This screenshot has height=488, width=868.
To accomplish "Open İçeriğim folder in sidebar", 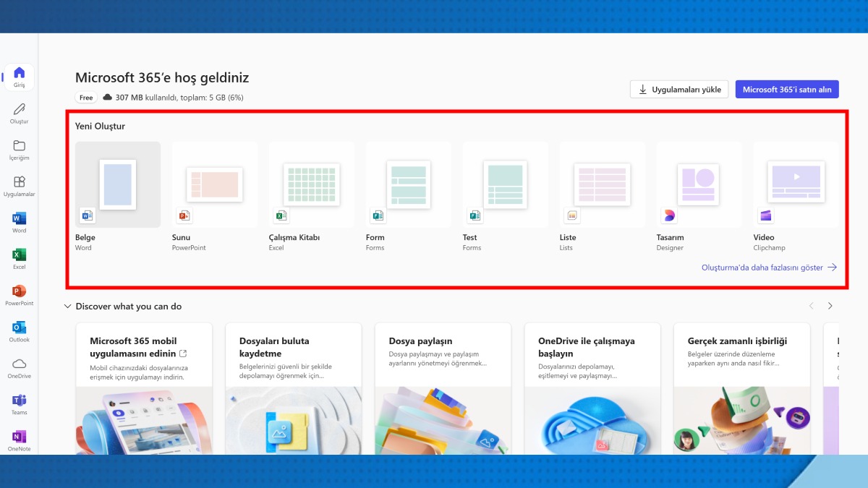I will (20, 150).
